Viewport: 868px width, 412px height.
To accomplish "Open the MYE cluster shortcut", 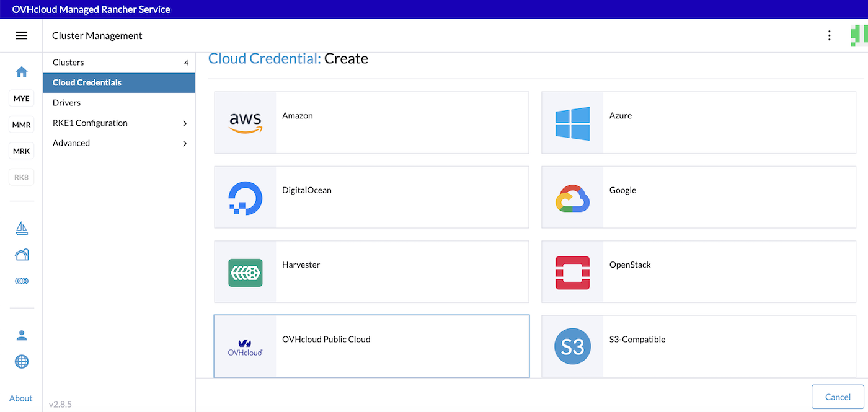I will pos(21,98).
